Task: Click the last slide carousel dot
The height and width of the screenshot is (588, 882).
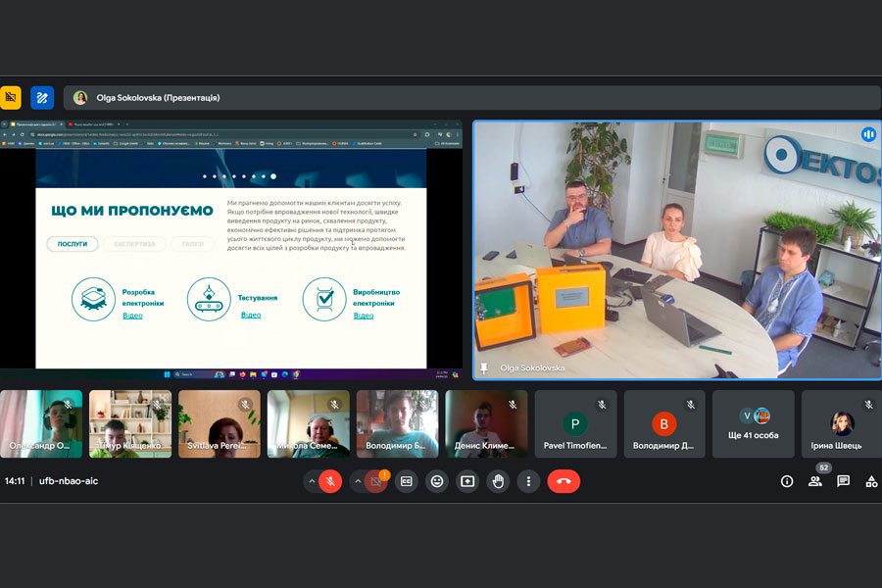Action: [273, 176]
